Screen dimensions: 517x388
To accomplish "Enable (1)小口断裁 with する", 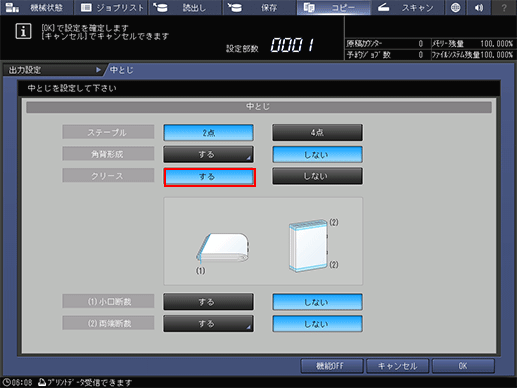I will point(208,302).
